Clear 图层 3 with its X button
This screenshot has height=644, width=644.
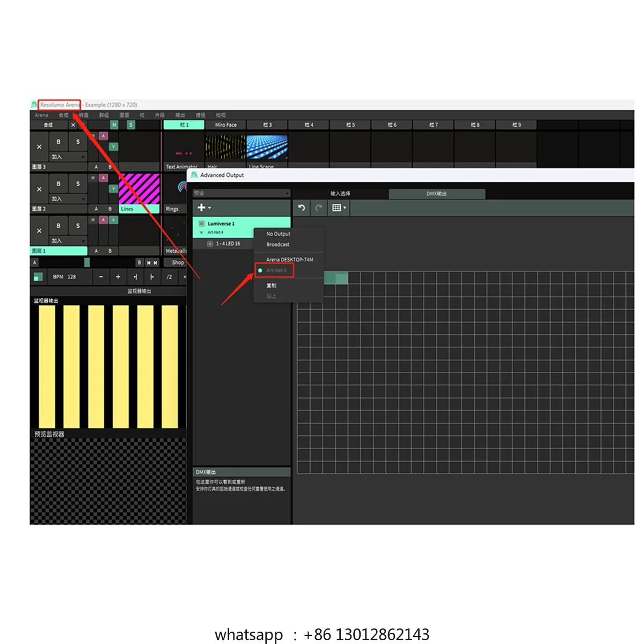pos(39,147)
